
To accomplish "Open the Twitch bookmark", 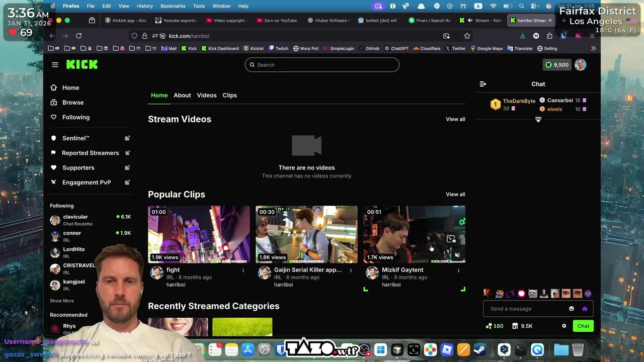I will point(278,48).
